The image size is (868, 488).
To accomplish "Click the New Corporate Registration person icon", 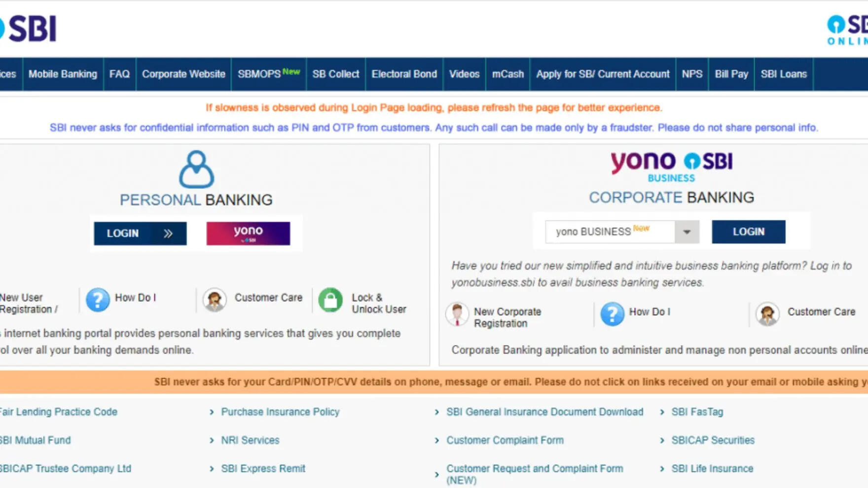I will point(457,314).
